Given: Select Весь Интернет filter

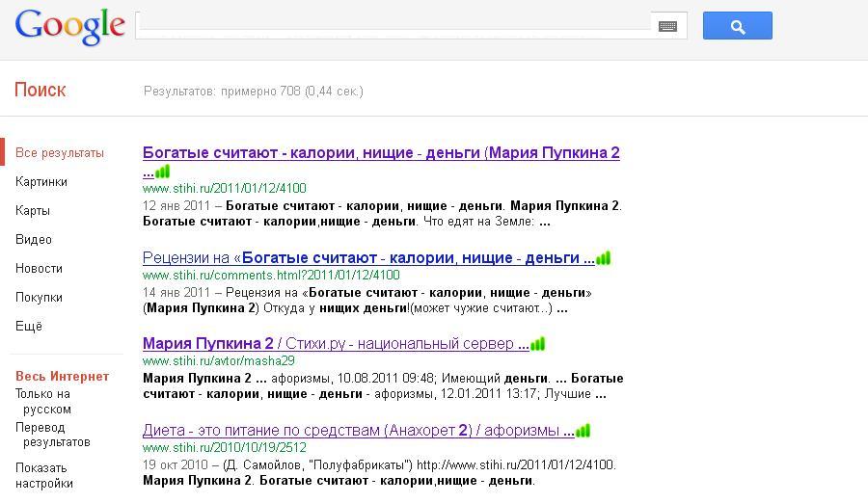Looking at the screenshot, I should 62,376.
